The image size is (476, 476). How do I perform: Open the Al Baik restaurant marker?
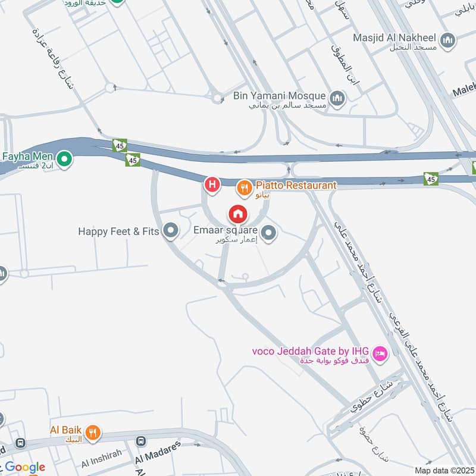coord(93,433)
